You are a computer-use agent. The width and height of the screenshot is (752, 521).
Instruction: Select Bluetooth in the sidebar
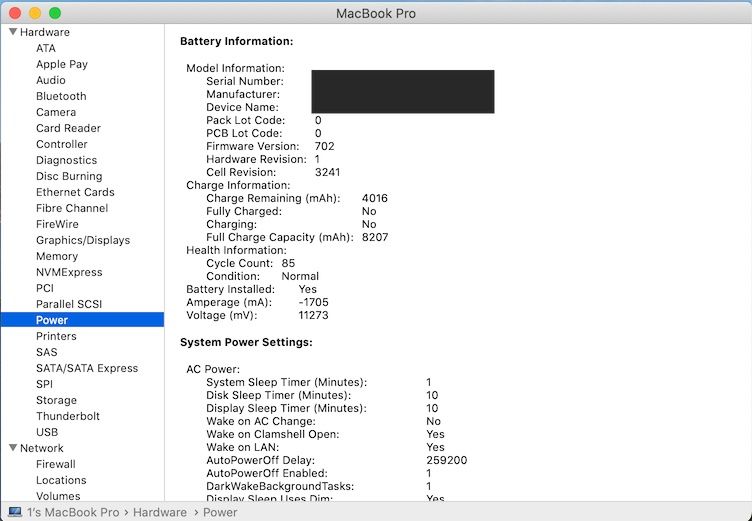(61, 96)
